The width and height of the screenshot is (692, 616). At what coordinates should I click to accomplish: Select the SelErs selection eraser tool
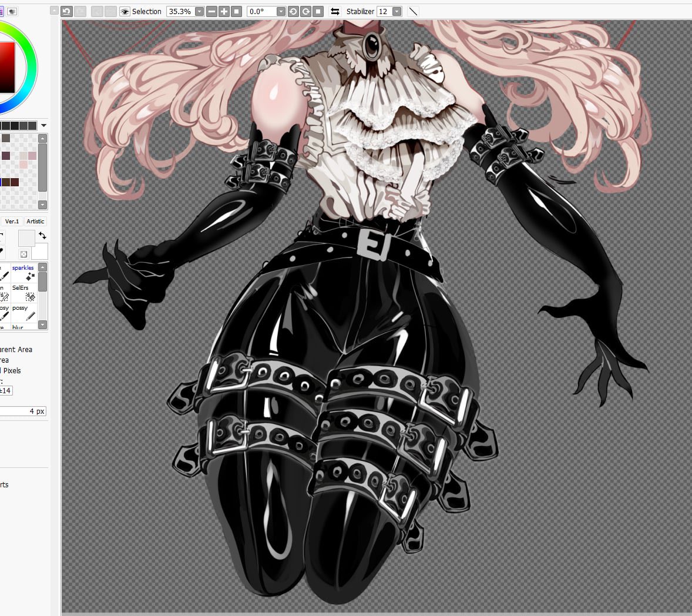coord(24,293)
